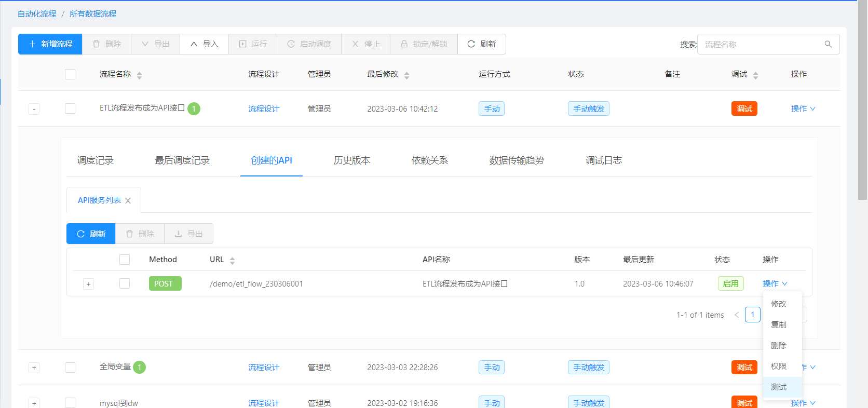
Task: Click the 新增流程 add flow button
Action: 50,44
